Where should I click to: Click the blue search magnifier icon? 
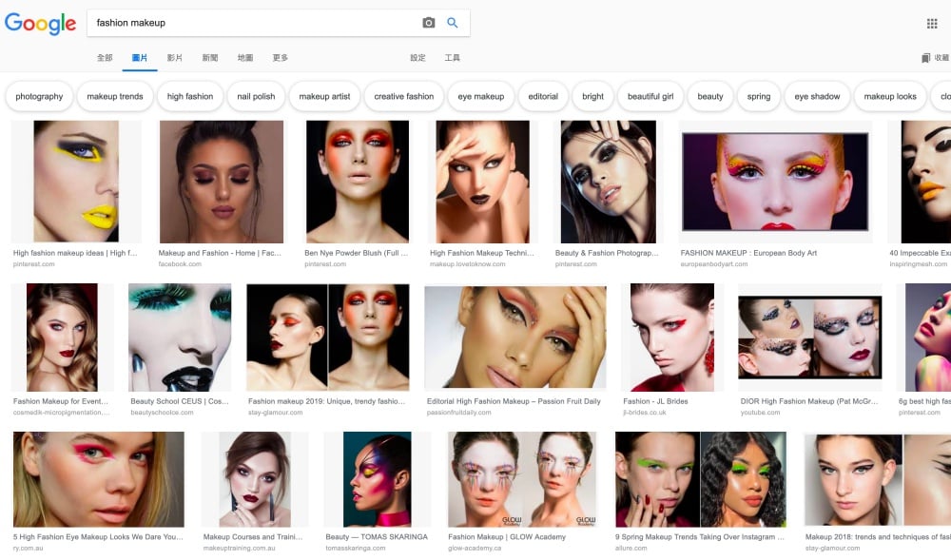tap(453, 23)
